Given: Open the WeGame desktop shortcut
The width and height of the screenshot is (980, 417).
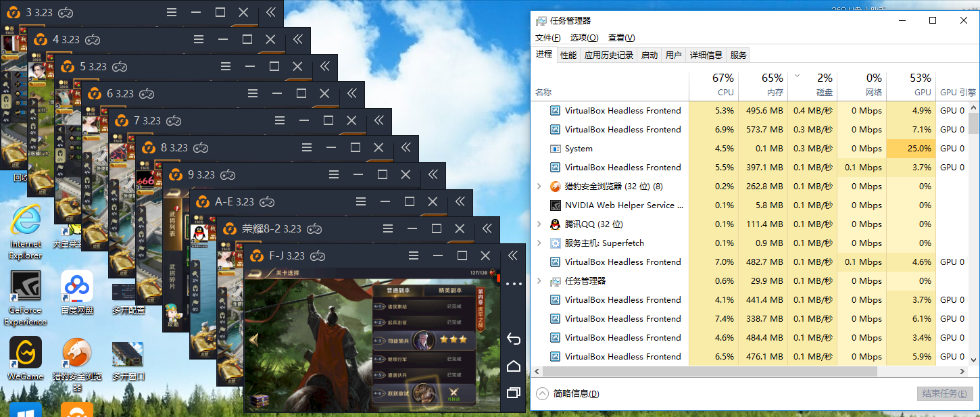Looking at the screenshot, I should click(x=26, y=353).
